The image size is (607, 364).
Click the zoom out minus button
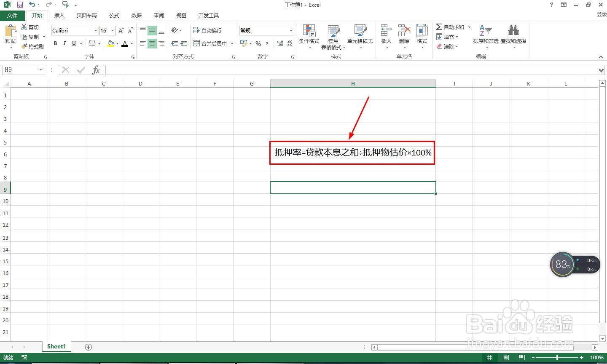click(533, 358)
